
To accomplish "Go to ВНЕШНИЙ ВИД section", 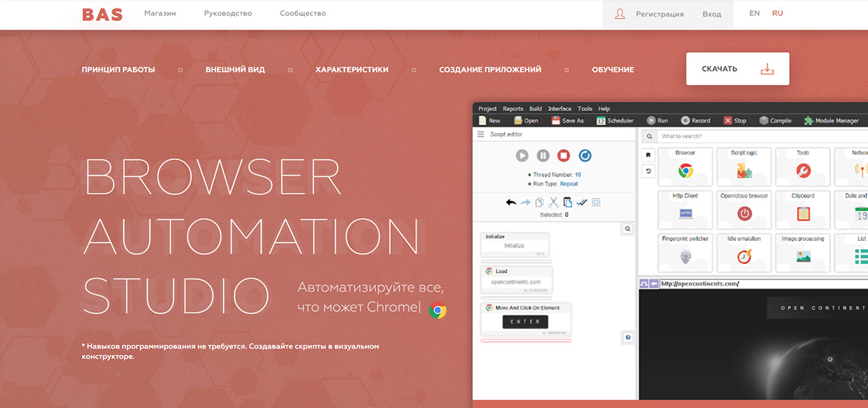I will (235, 70).
